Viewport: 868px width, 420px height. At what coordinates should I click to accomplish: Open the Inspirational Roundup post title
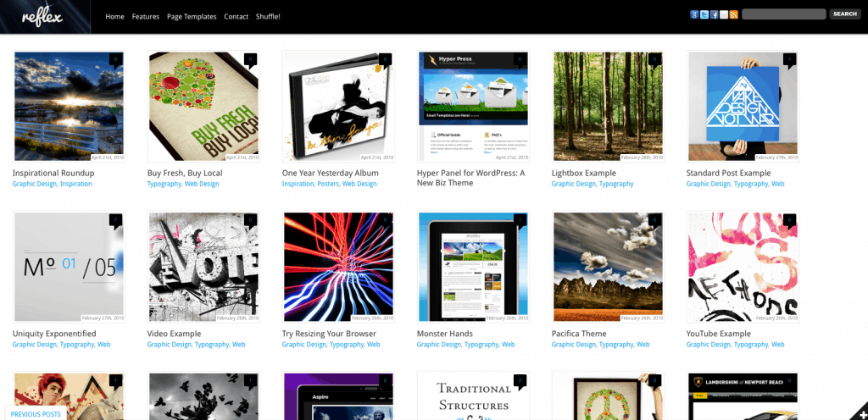(x=53, y=173)
